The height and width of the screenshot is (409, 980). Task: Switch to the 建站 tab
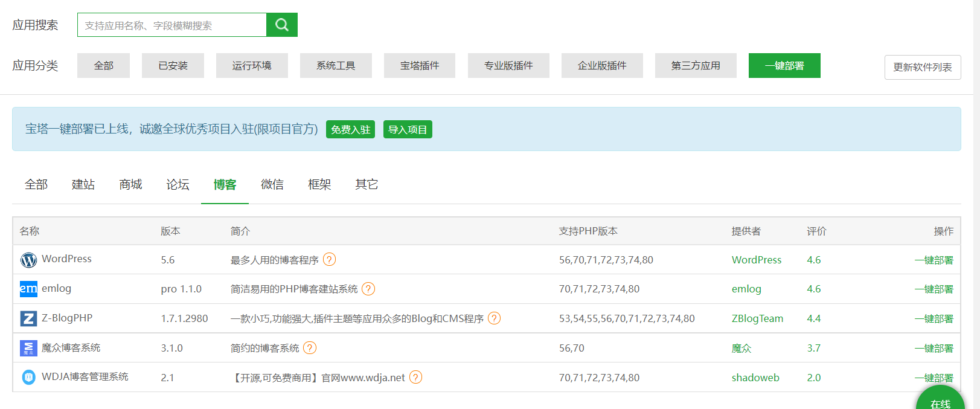(83, 184)
